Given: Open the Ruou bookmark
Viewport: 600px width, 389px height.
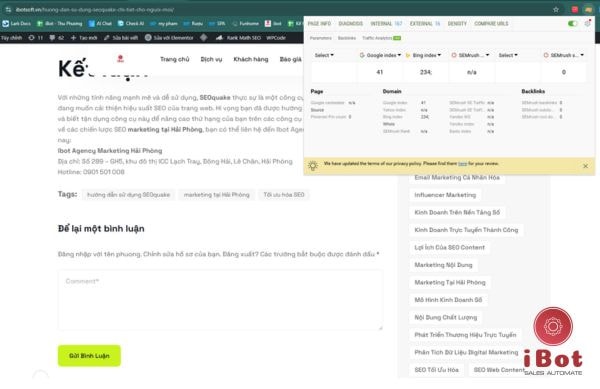Looking at the screenshot, I should click(x=193, y=23).
